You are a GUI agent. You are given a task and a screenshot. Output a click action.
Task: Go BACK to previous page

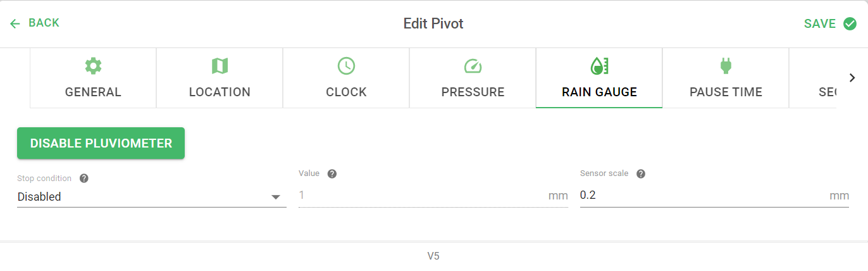(x=35, y=23)
